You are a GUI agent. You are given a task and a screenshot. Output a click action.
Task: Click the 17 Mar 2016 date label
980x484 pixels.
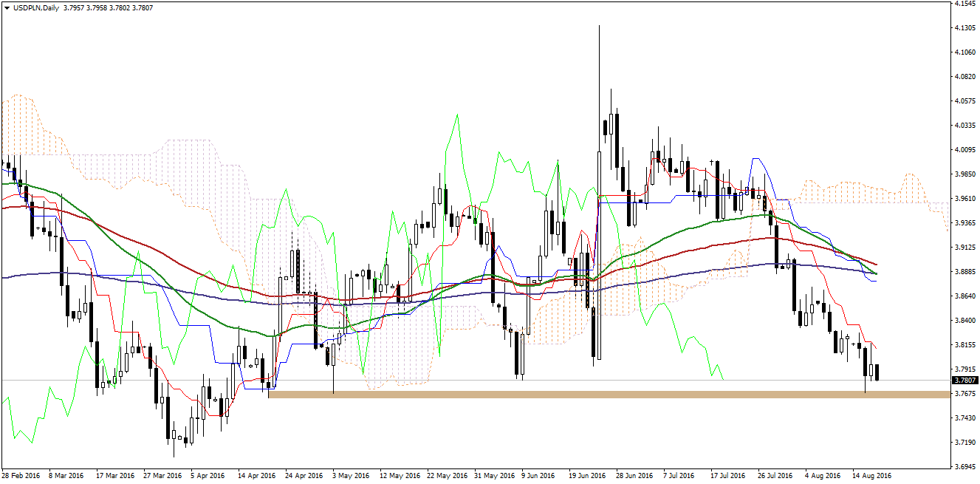point(115,476)
